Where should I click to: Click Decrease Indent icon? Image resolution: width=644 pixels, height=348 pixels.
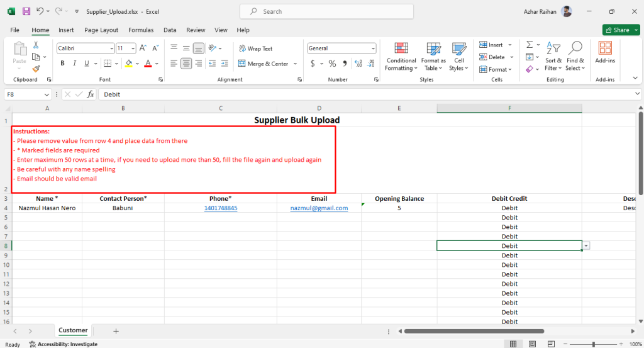[213, 64]
